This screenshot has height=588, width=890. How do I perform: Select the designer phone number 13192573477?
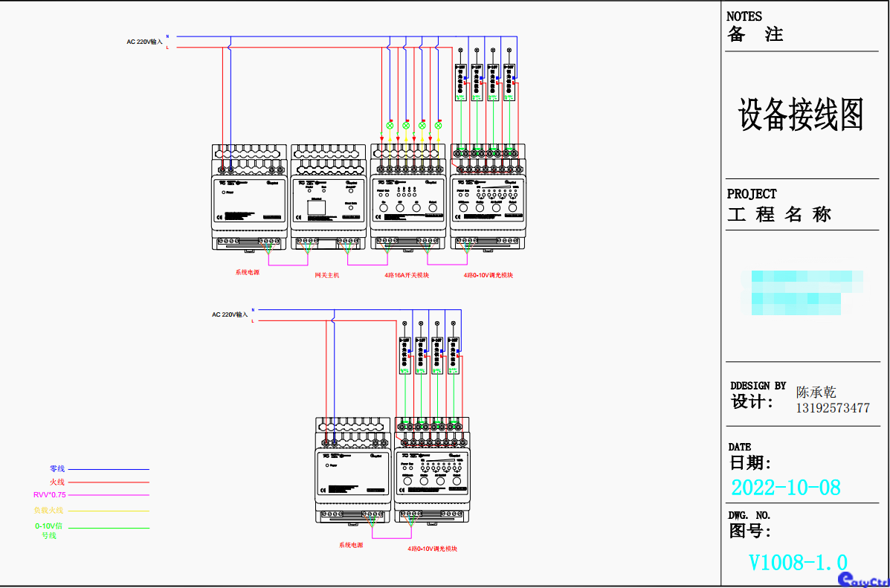coord(833,408)
